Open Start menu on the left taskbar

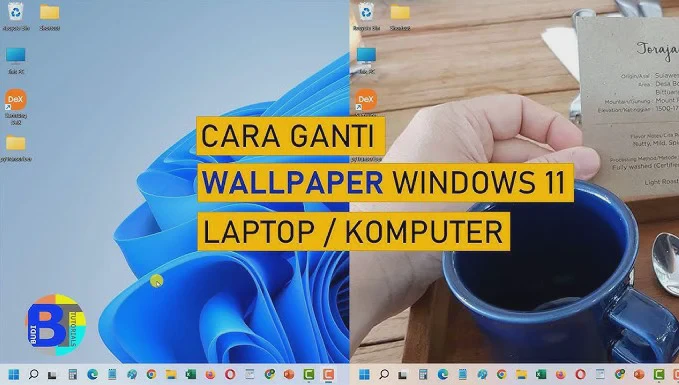pos(14,374)
